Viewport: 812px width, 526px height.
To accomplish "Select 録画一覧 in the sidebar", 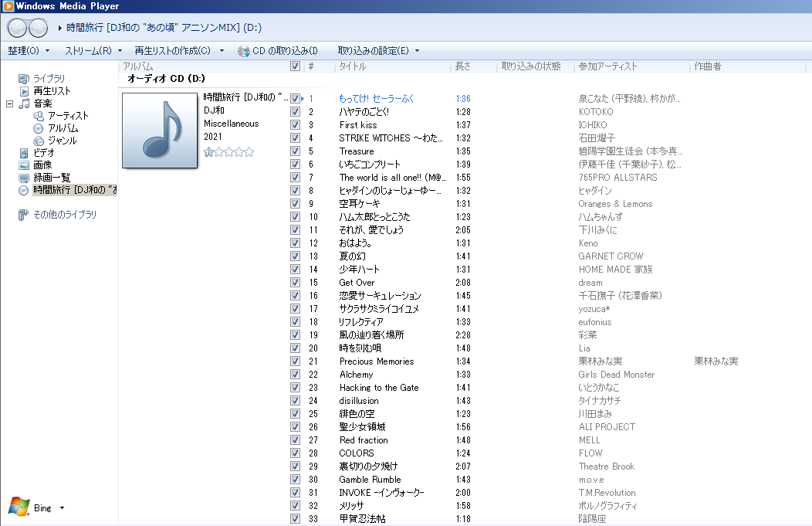I will pyautogui.click(x=51, y=178).
